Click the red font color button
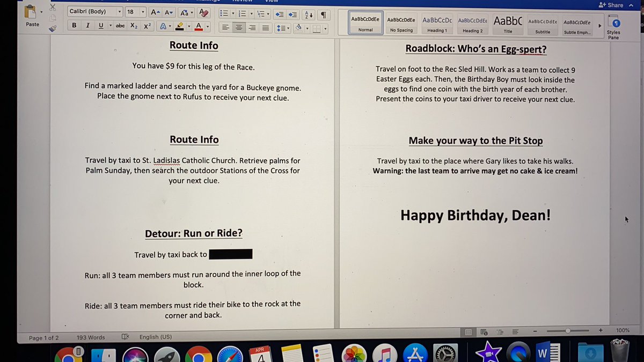This screenshot has height=362, width=644. [x=198, y=26]
